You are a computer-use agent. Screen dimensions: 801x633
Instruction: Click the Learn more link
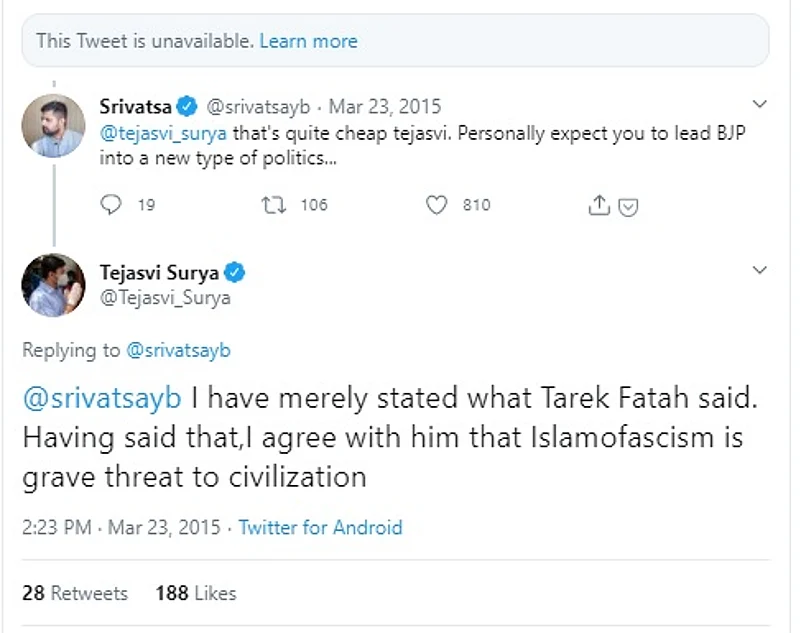point(308,41)
